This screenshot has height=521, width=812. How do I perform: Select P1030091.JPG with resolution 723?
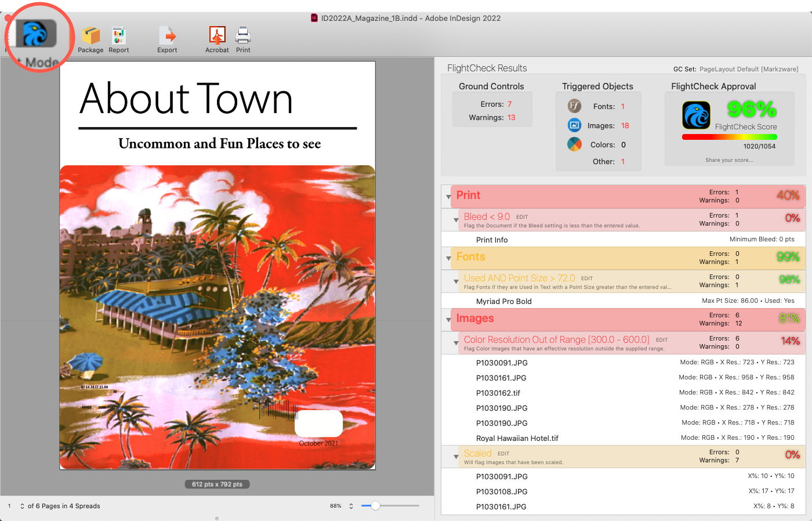point(623,363)
